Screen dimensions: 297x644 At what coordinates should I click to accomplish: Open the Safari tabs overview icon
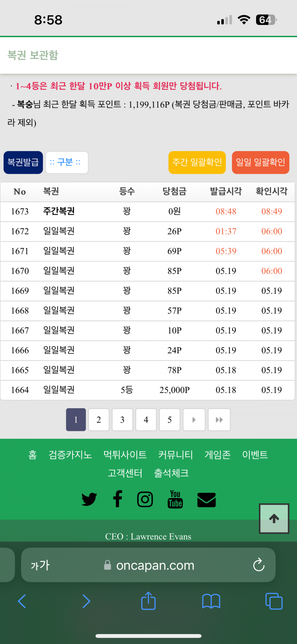(x=274, y=601)
